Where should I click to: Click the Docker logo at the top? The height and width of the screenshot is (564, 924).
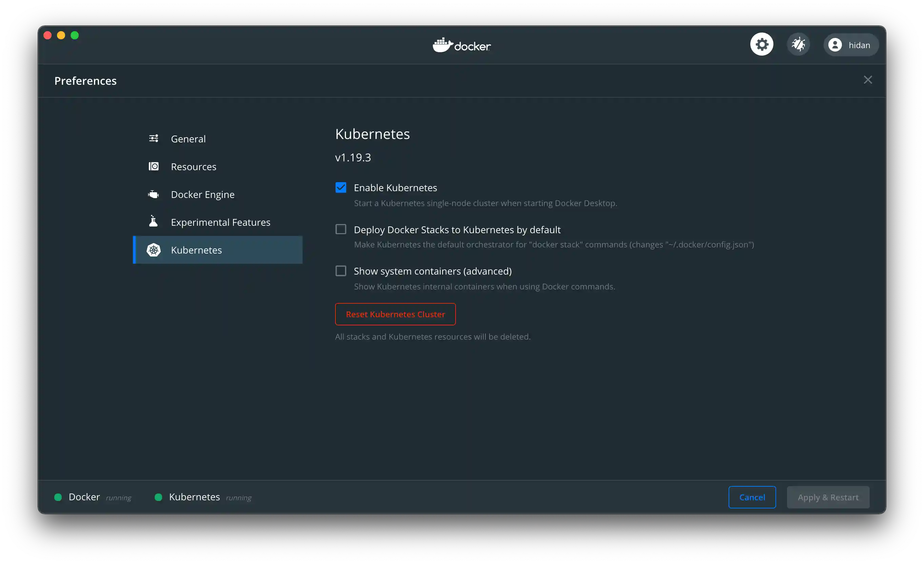(x=461, y=45)
